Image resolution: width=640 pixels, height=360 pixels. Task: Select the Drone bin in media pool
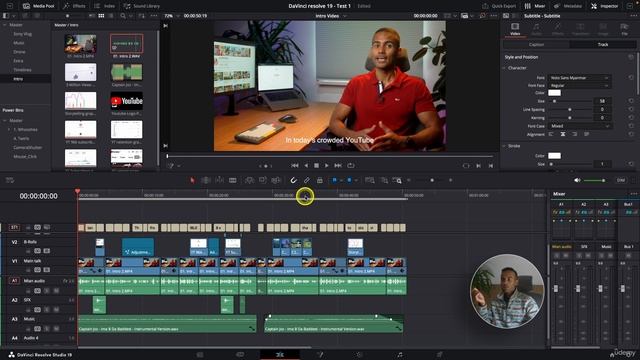point(19,52)
